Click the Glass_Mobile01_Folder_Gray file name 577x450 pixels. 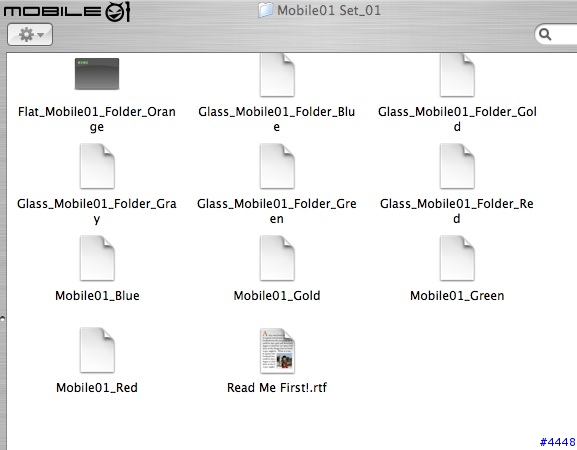(97, 211)
